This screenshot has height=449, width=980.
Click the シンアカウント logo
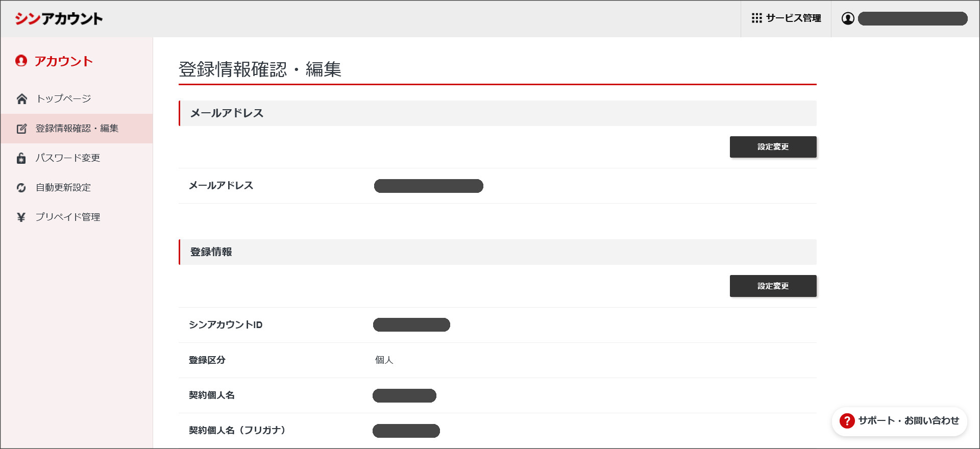(x=59, y=18)
